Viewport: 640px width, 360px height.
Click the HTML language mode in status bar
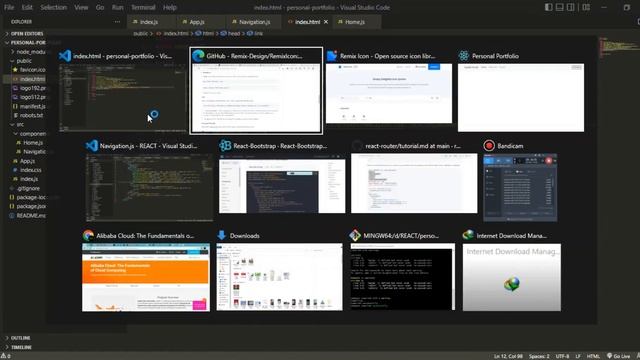(x=593, y=356)
